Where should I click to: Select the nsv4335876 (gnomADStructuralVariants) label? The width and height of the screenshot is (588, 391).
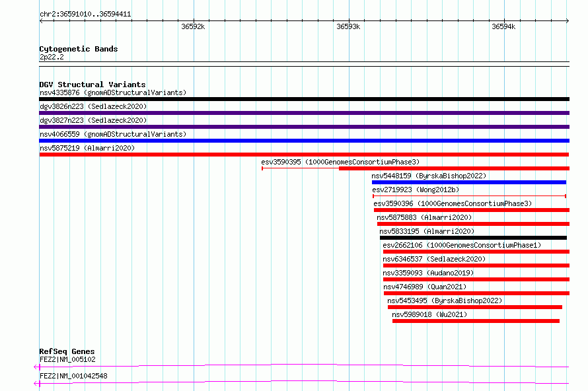pyautogui.click(x=113, y=92)
